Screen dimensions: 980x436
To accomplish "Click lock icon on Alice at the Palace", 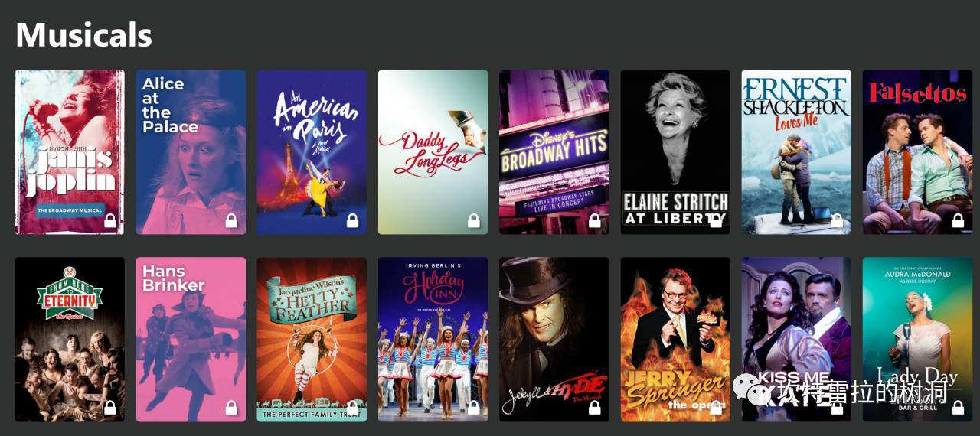I will [231, 221].
